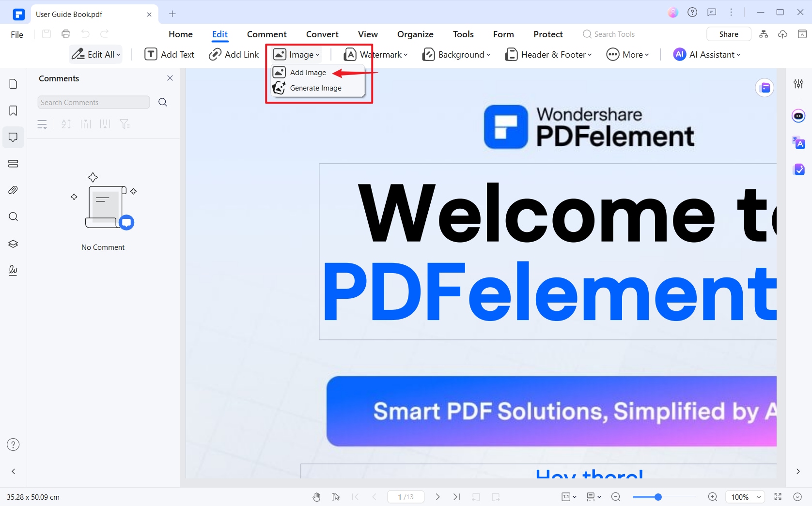
Task: Open the File menu
Action: pyautogui.click(x=17, y=34)
